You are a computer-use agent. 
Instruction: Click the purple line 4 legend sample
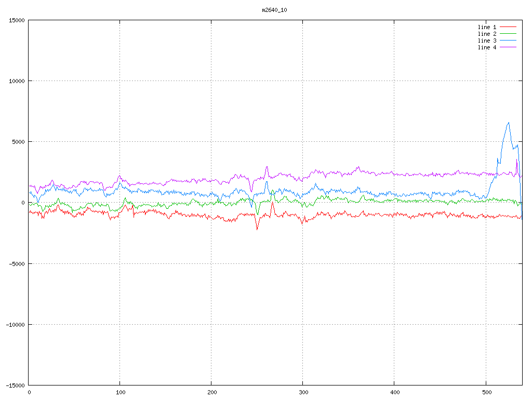(x=508, y=47)
